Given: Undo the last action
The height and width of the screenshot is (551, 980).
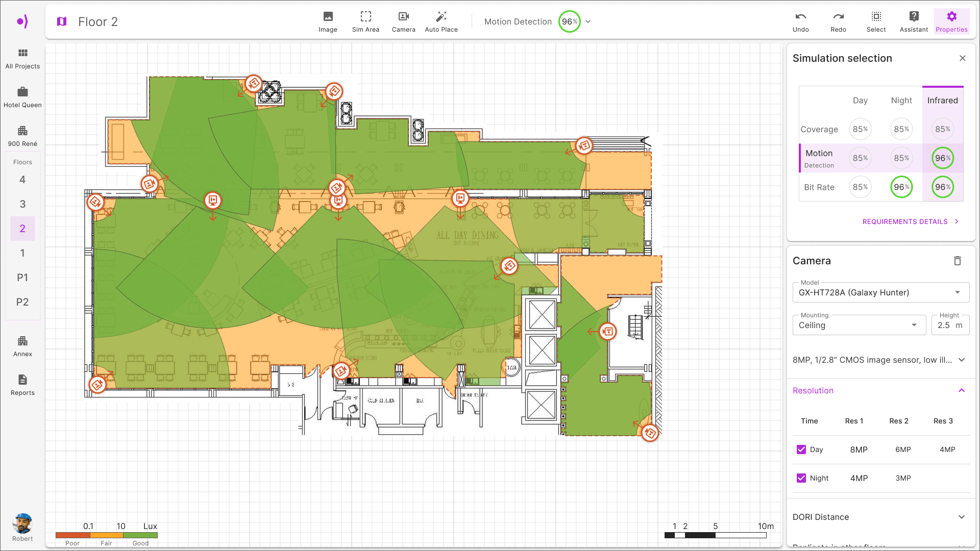Looking at the screenshot, I should click(x=800, y=21).
